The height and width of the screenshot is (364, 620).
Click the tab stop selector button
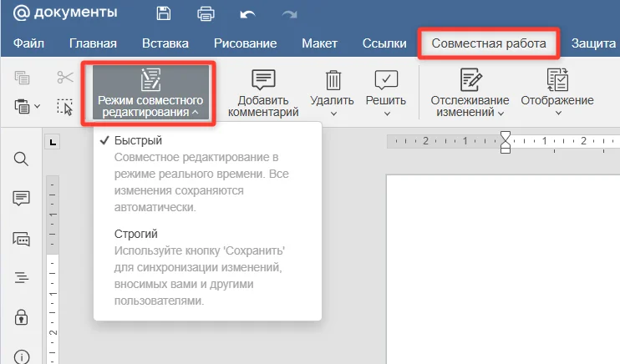(x=53, y=142)
